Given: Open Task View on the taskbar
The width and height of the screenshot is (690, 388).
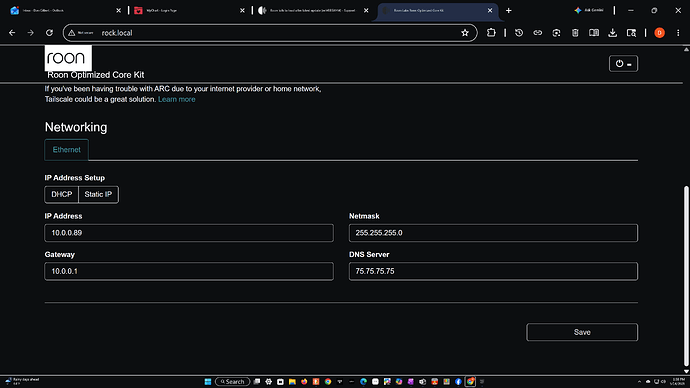Looking at the screenshot, I should [x=257, y=381].
